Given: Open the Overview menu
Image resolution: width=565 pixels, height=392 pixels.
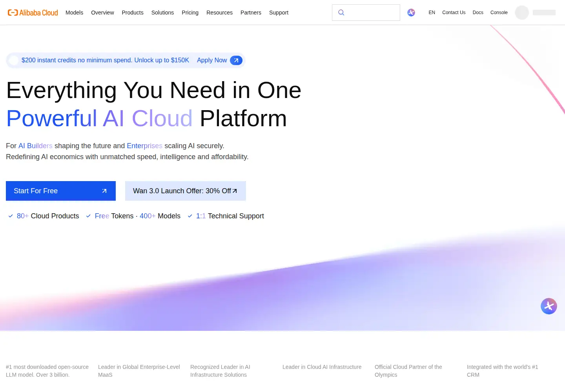Looking at the screenshot, I should (x=102, y=13).
